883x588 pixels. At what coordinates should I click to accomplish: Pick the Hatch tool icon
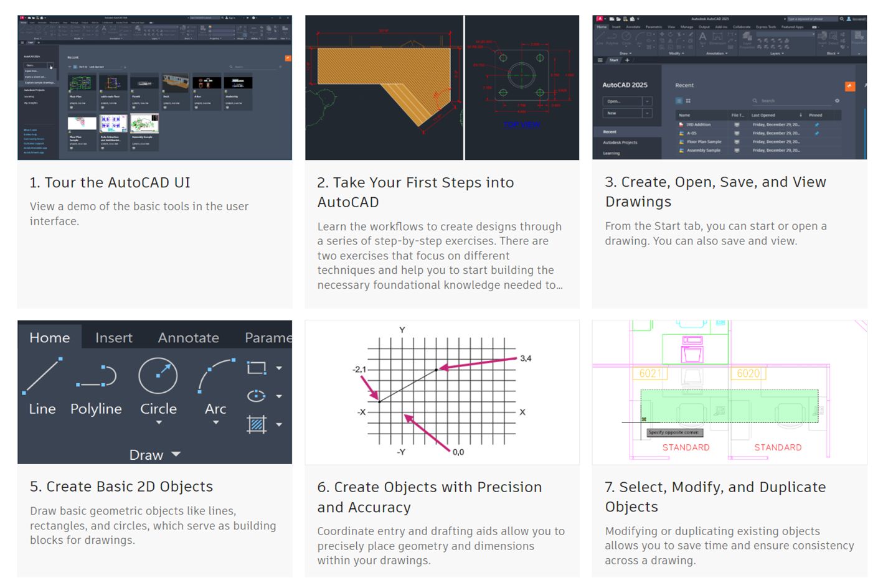point(257,424)
